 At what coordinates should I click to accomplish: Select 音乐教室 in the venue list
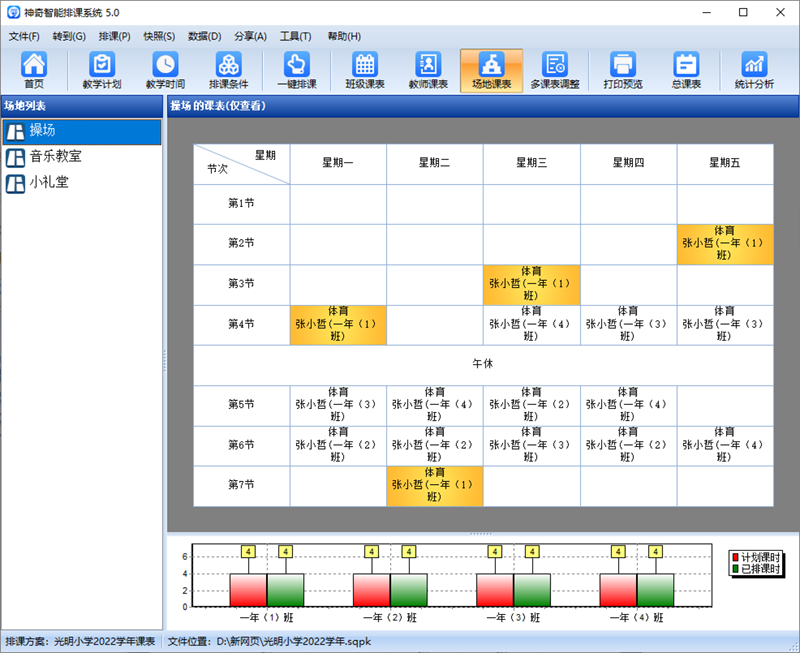coord(82,158)
